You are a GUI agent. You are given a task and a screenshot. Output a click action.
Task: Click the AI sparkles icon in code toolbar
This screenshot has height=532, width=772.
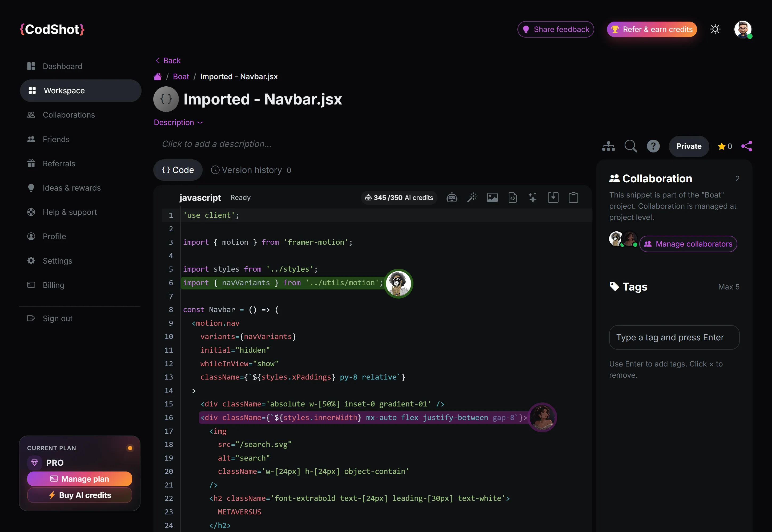point(533,198)
